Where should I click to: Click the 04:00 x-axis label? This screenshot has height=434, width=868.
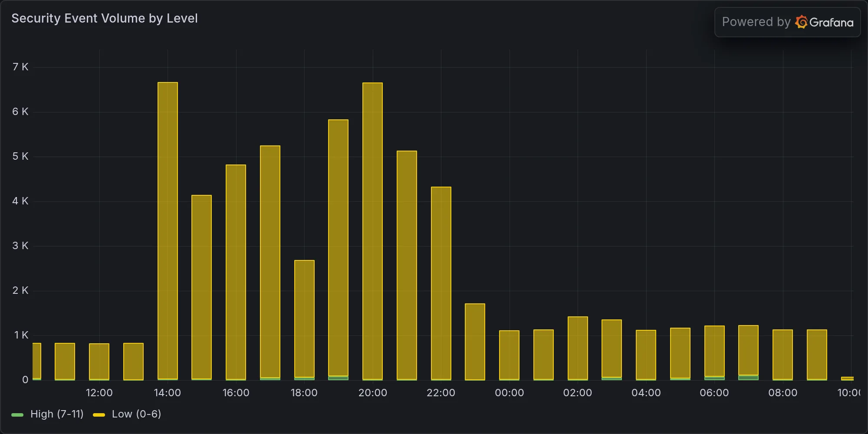[x=646, y=393]
